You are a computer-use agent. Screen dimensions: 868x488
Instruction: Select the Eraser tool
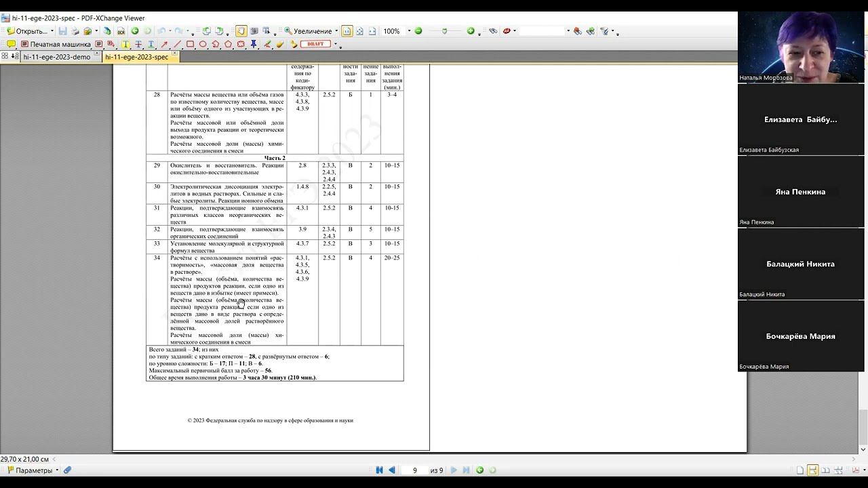point(279,44)
